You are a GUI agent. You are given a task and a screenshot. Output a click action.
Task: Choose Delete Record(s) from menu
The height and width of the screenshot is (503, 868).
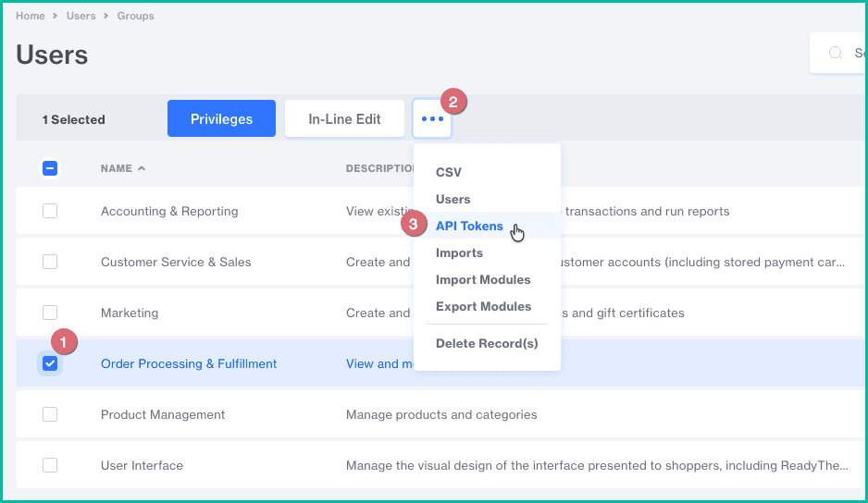(487, 344)
